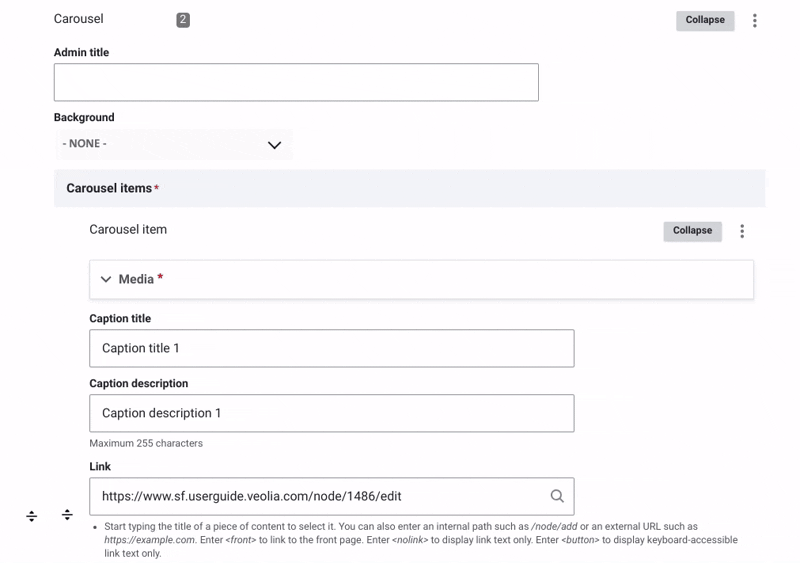Click the inner Carousel item drag handle

(x=67, y=515)
